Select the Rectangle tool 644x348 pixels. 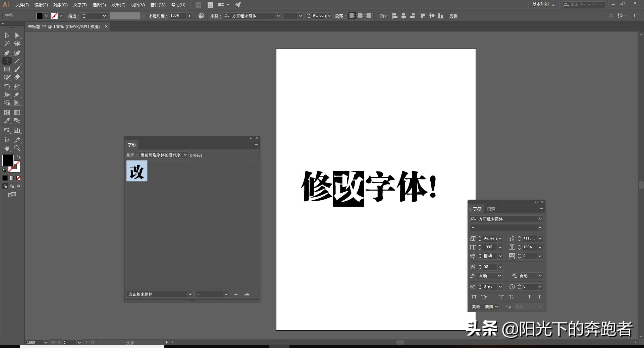(x=7, y=69)
